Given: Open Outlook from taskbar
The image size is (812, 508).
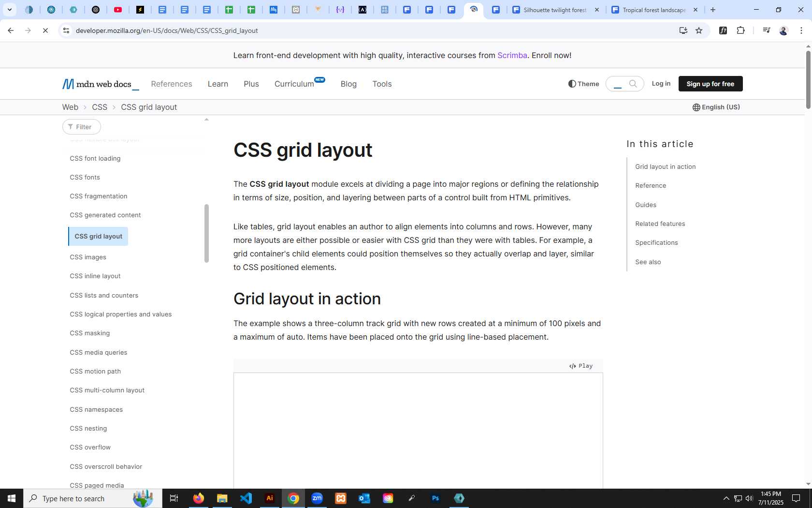Looking at the screenshot, I should point(364,498).
